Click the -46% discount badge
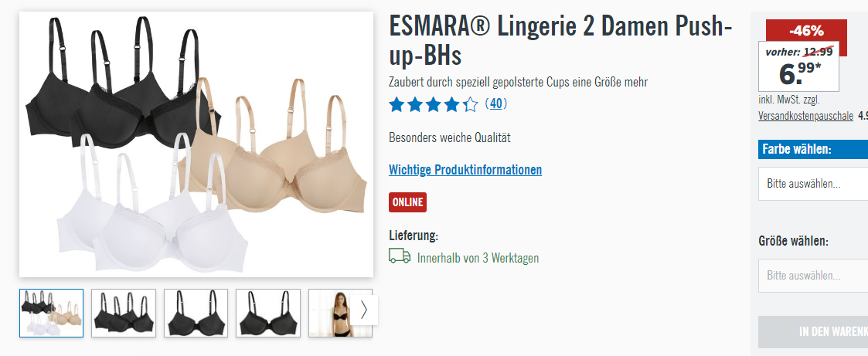Viewport: 868px width, 356px height. 807,31
